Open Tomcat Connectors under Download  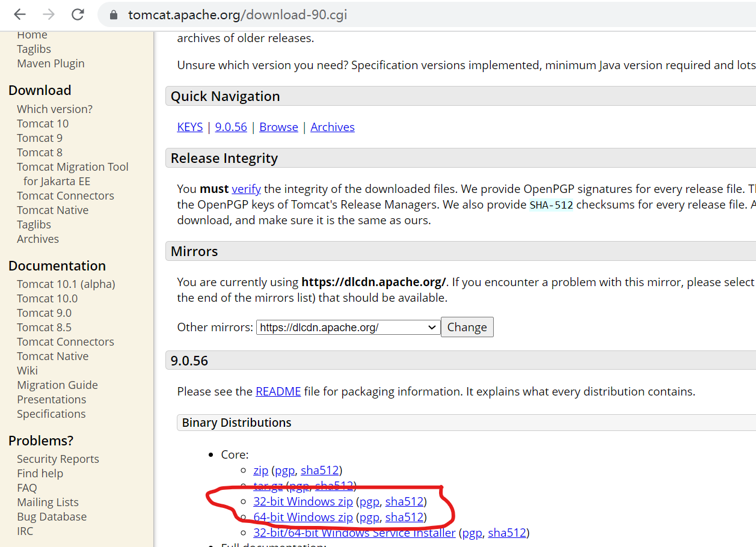pos(66,195)
